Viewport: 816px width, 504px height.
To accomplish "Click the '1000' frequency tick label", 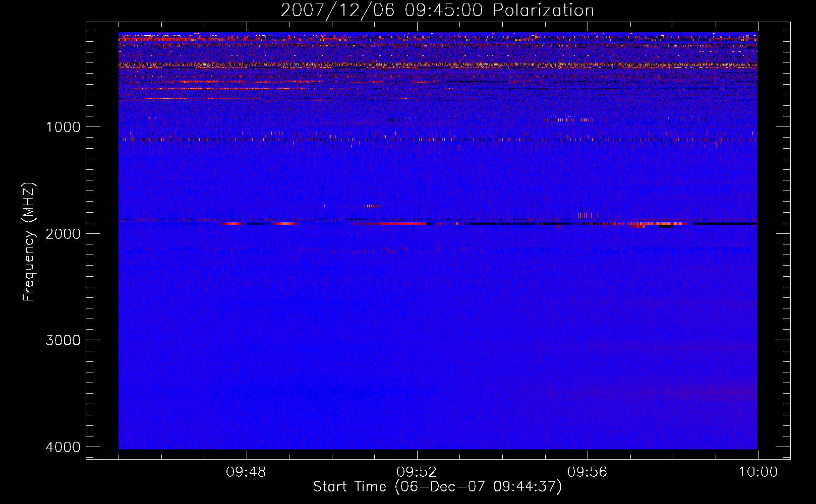I will click(x=63, y=127).
